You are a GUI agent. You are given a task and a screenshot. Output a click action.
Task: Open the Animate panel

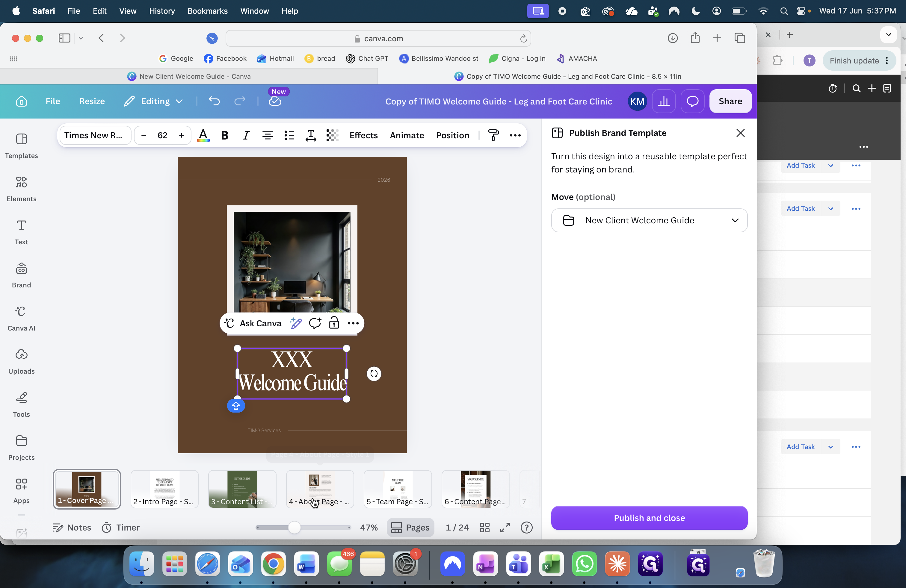[x=407, y=135]
